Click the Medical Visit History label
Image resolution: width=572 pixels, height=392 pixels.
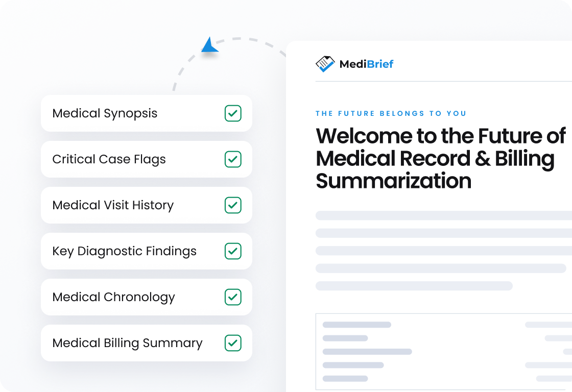coord(113,205)
